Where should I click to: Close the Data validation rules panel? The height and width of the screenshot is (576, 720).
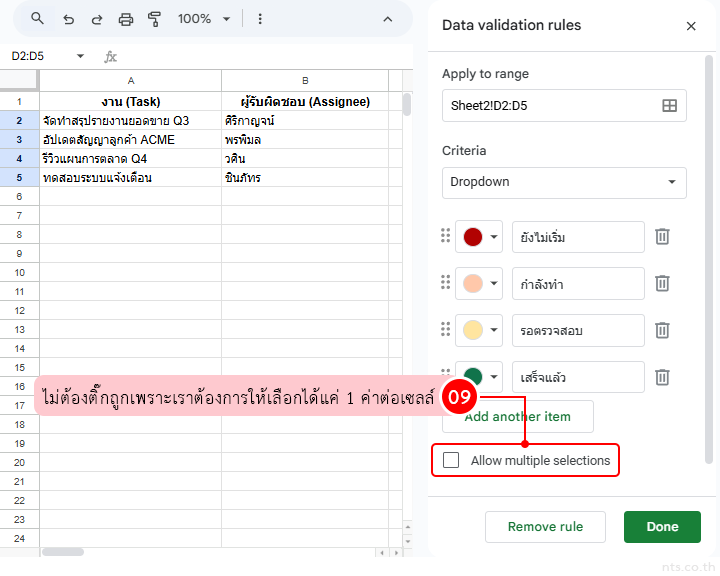(691, 26)
